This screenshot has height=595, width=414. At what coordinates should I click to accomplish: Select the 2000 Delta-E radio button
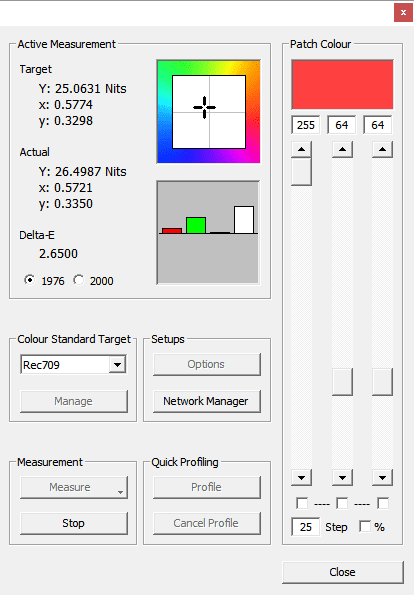click(79, 280)
